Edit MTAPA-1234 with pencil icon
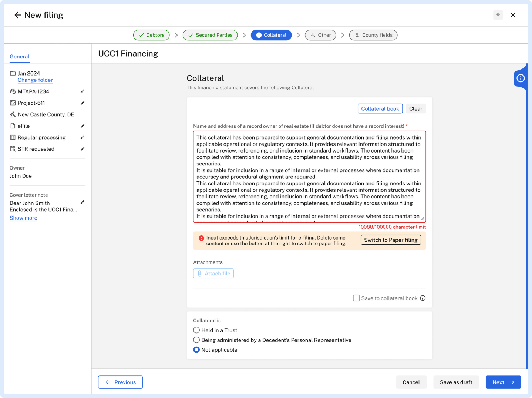Screen dimensions: 532x398 click(x=83, y=91)
